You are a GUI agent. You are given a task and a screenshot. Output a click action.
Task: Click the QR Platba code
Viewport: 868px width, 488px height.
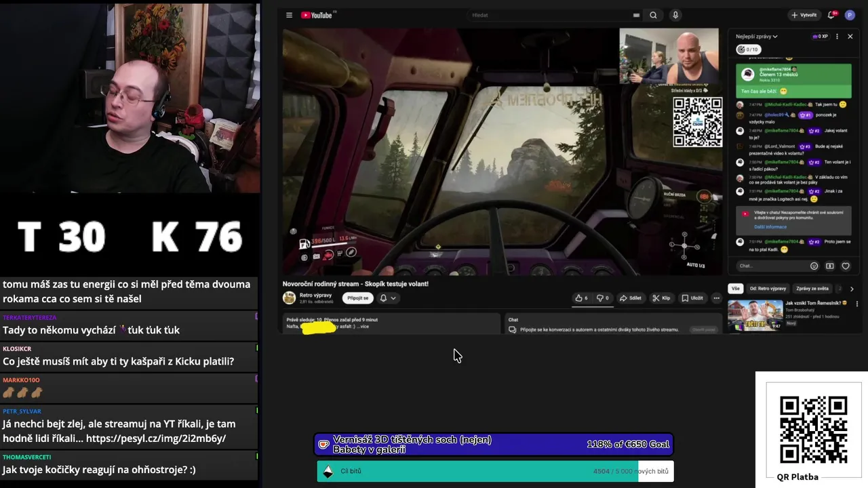[x=813, y=430]
